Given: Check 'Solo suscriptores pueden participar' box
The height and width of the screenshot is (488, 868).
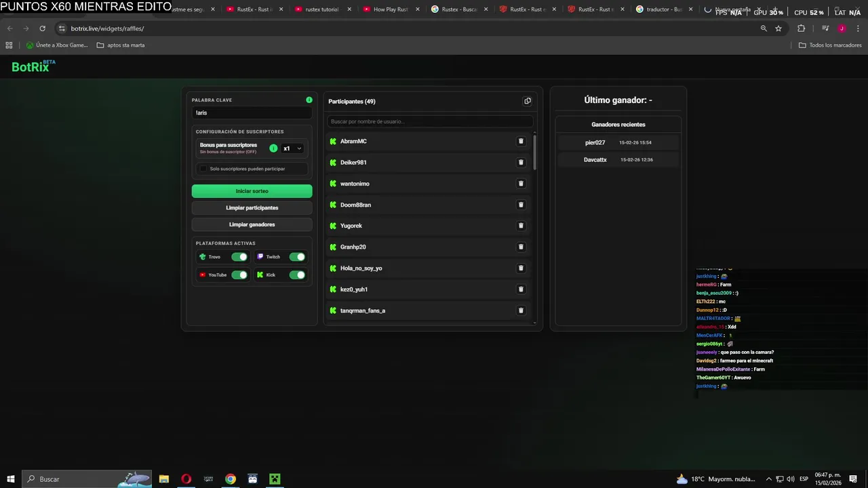Looking at the screenshot, I should [x=203, y=169].
